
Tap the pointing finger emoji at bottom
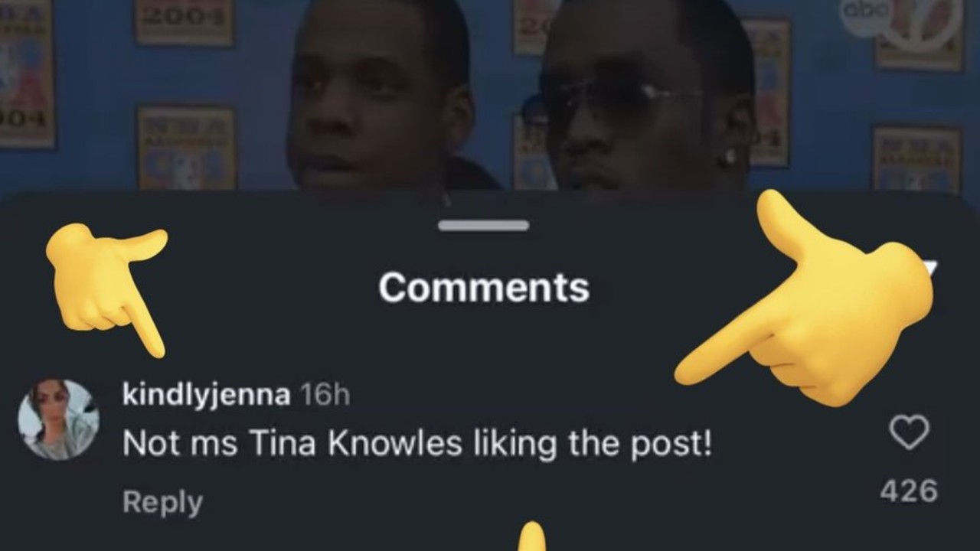[531, 537]
